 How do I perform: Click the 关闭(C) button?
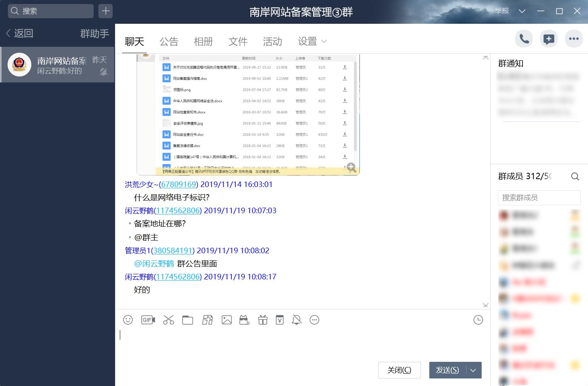click(399, 370)
